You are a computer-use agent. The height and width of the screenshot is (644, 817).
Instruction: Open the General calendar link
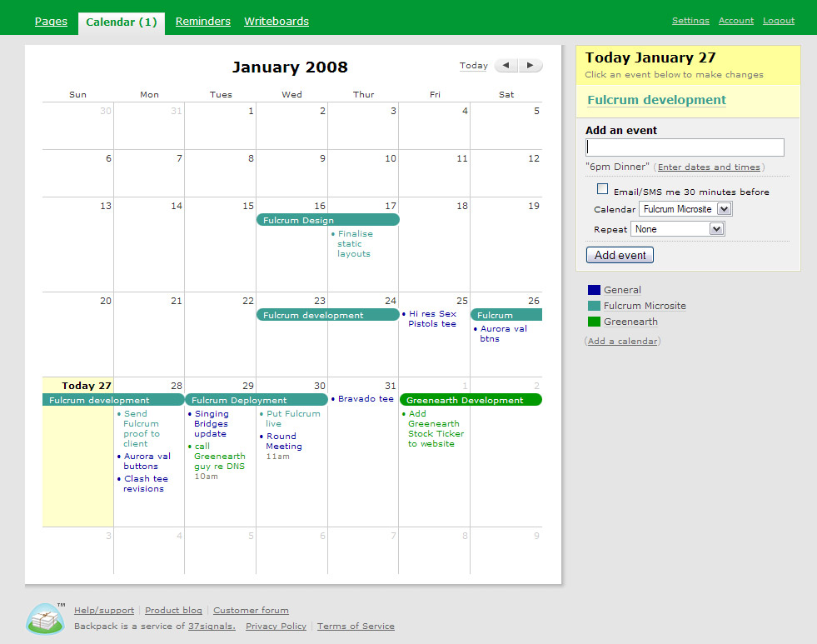click(623, 290)
